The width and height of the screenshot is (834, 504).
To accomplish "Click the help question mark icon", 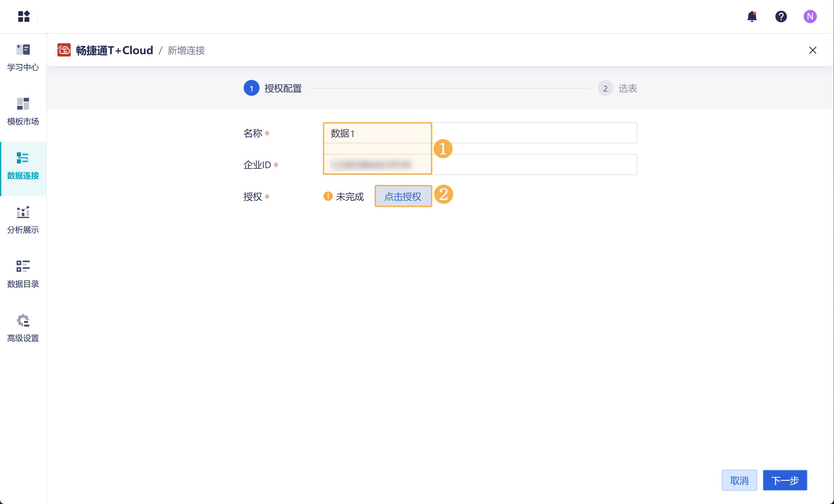I will pos(781,16).
